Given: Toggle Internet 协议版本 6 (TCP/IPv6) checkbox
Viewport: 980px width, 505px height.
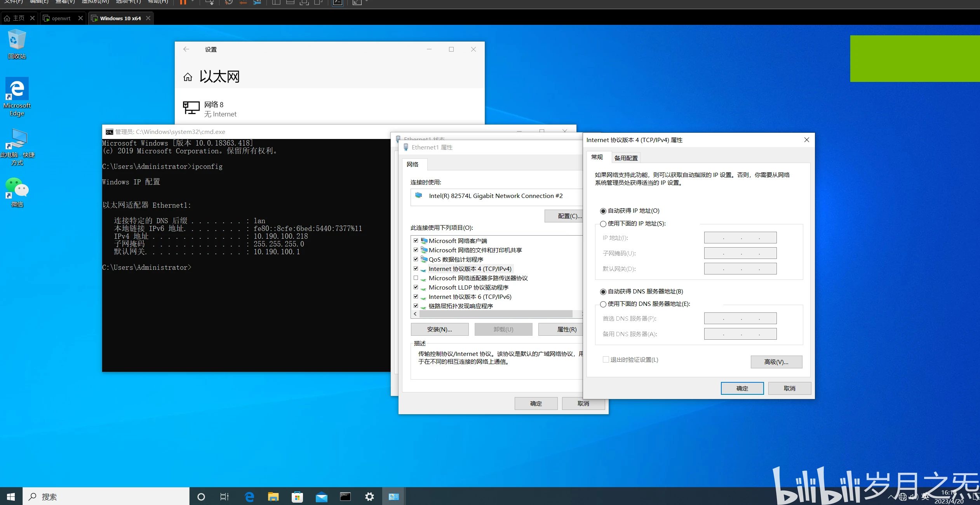Looking at the screenshot, I should point(416,297).
